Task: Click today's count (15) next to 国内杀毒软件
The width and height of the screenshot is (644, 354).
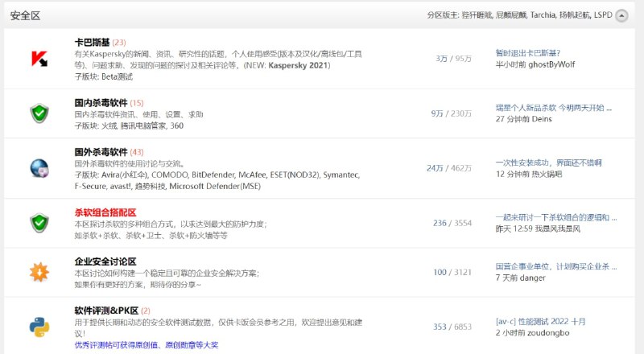Action: point(137,103)
